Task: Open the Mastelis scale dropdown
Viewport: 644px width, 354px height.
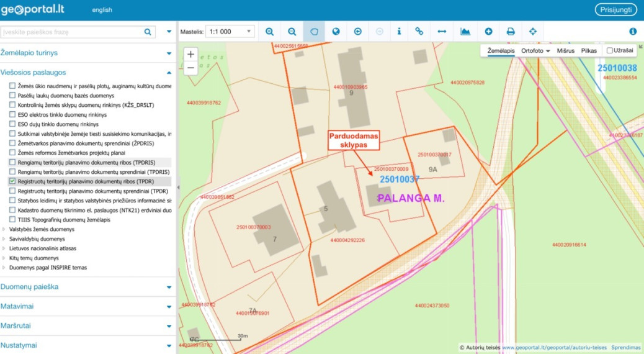Action: 230,32
